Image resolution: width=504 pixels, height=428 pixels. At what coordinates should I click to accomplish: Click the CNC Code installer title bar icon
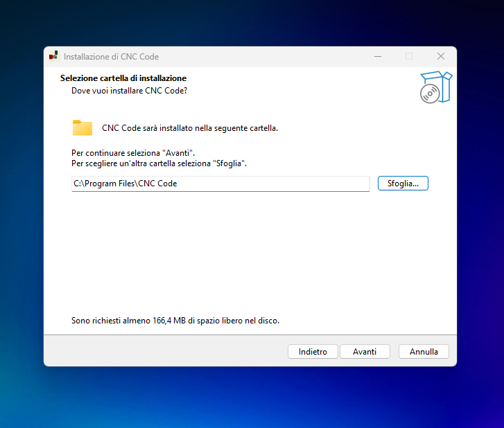pos(54,56)
